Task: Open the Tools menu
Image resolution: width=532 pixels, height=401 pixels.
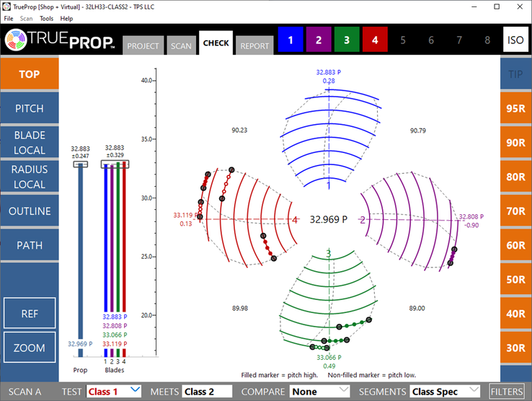Action: [46, 18]
